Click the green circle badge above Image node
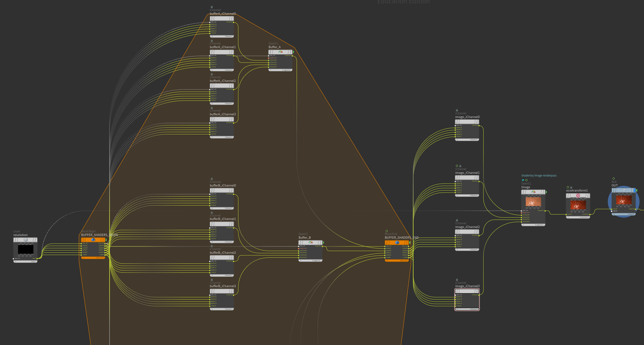Image resolution: width=644 pixels, height=345 pixels. 526,180
